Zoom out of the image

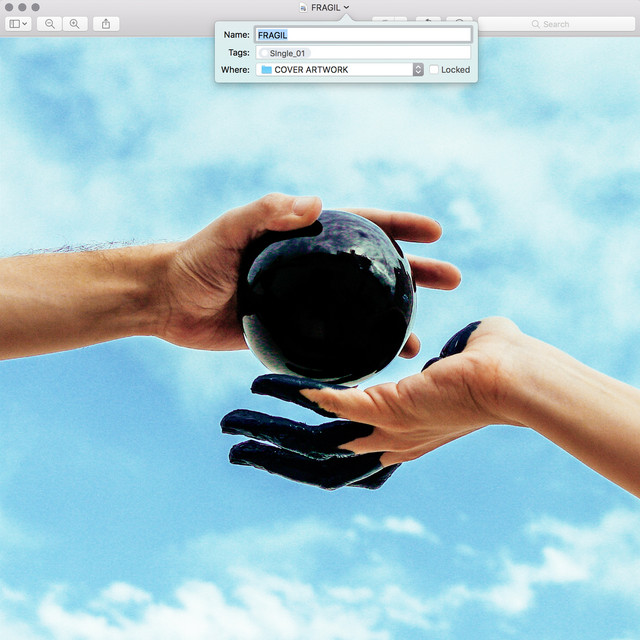[x=49, y=23]
